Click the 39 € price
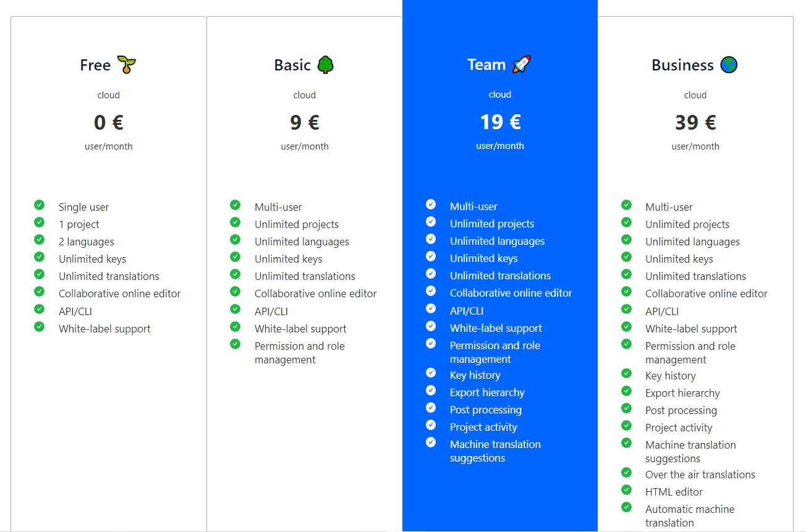The height and width of the screenshot is (532, 806). (x=695, y=123)
